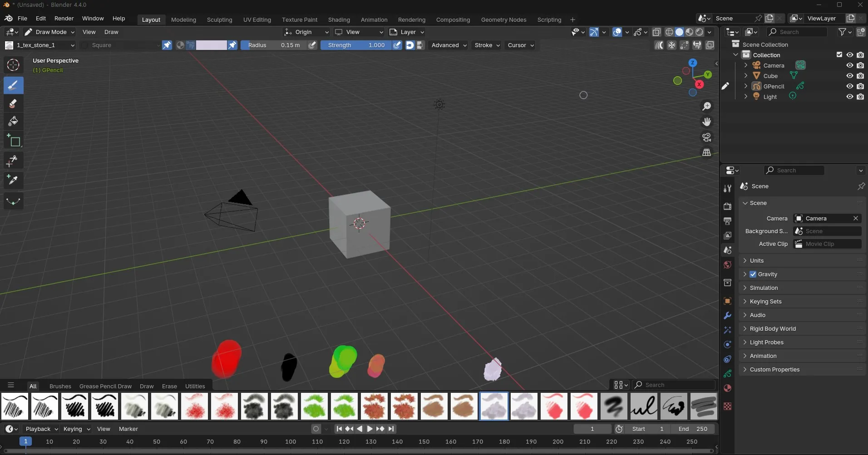
Task: Open the Render menu
Action: pyautogui.click(x=64, y=18)
